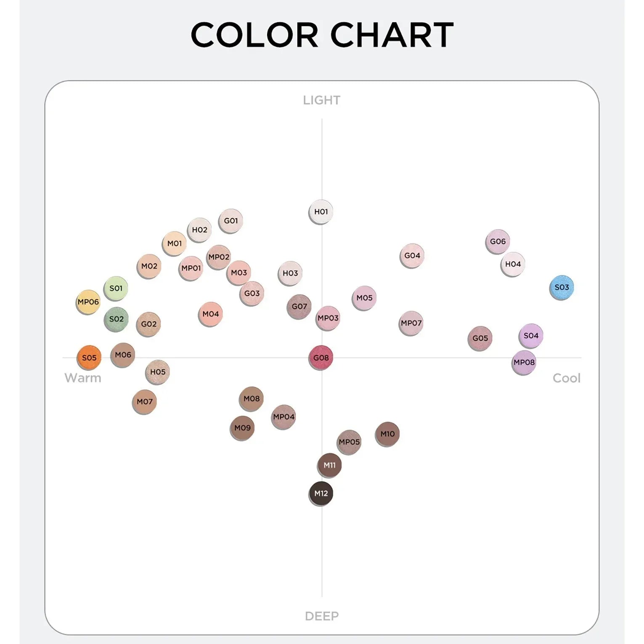Screen dimensions: 644x644
Task: Click the COLOR CHART title
Action: pyautogui.click(x=322, y=35)
